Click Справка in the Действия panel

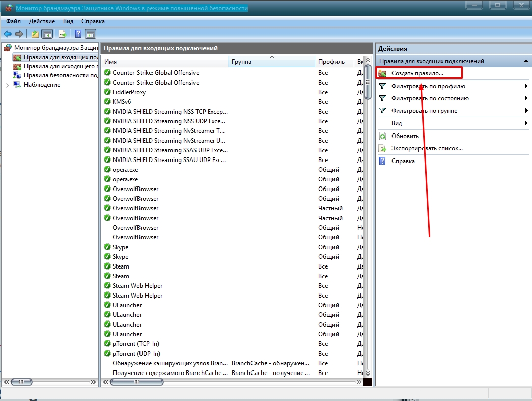(403, 161)
